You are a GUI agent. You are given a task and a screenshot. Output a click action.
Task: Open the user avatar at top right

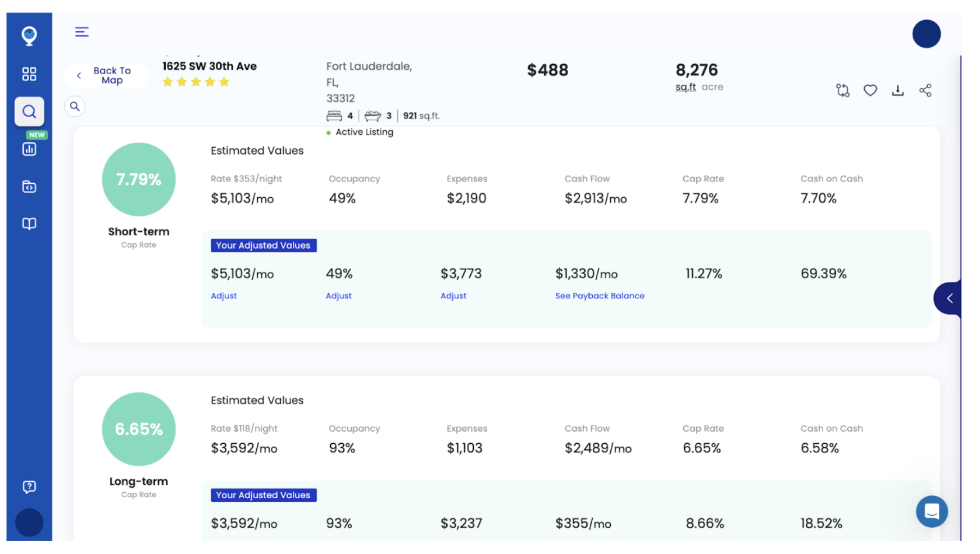pos(926,34)
